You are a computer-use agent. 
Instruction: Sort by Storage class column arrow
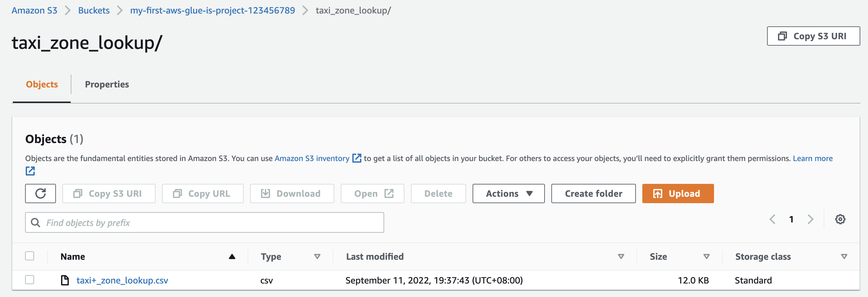click(x=844, y=256)
